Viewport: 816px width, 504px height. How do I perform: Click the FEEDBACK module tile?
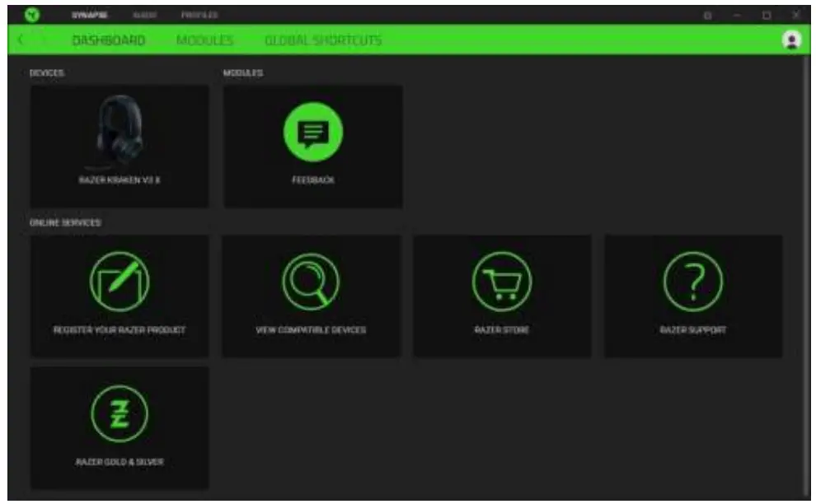312,147
